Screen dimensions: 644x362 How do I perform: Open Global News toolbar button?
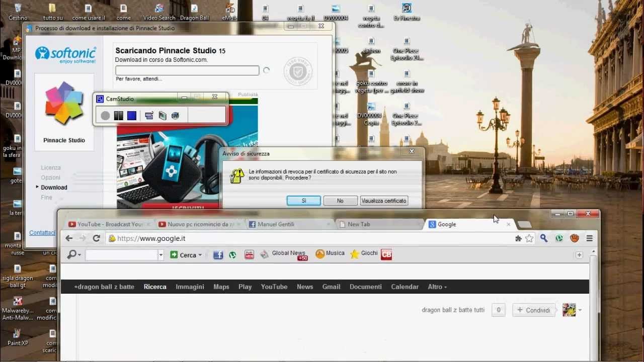coord(284,254)
